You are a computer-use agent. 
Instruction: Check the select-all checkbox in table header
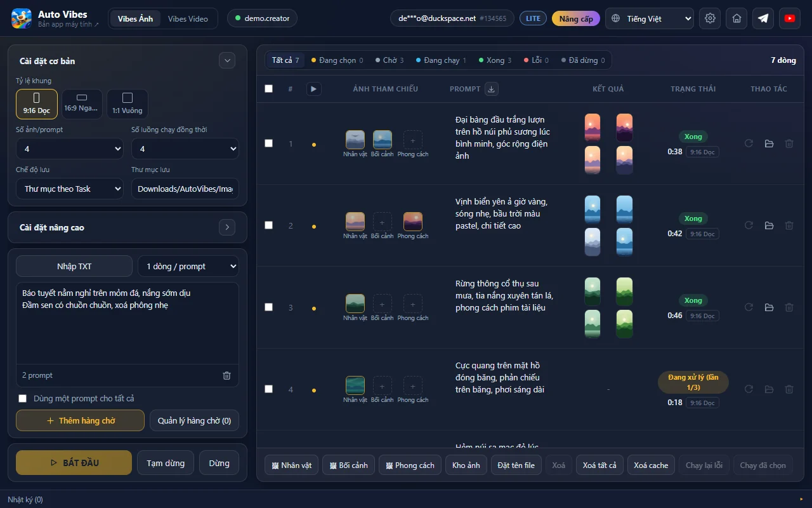(x=268, y=88)
